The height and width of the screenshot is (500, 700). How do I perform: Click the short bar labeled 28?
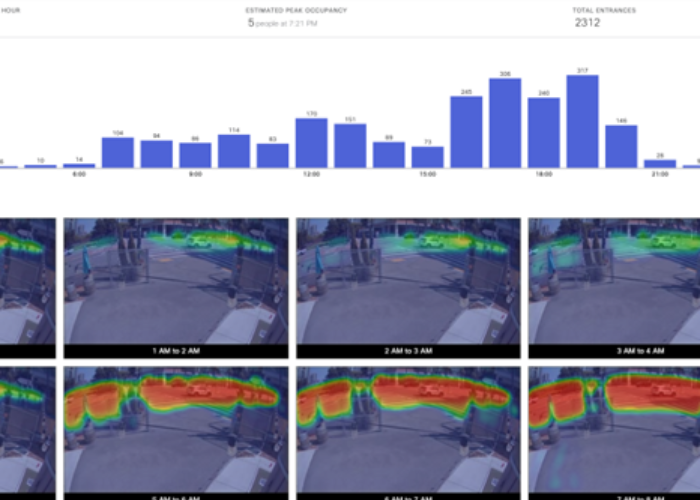[x=660, y=163]
